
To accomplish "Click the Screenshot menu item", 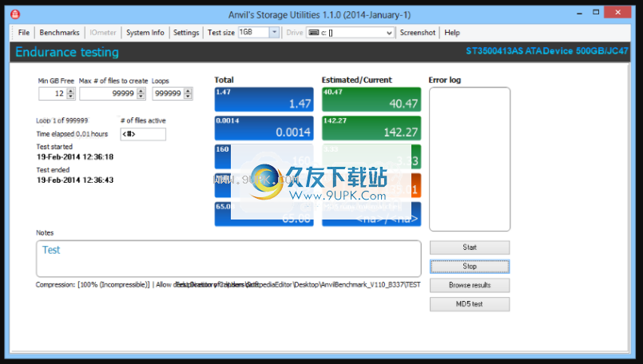I will tap(418, 33).
